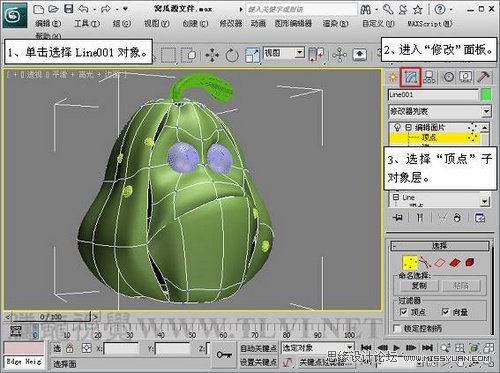Select vertex sub-object icon in 选择 rollout

[x=410, y=263]
